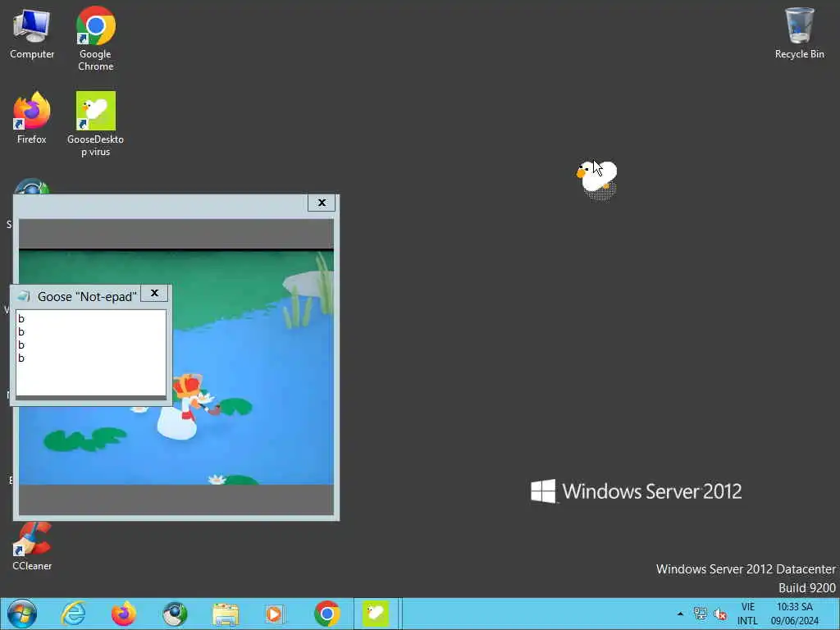Click the goose pond image in window
Viewport: 840px width, 630px height.
click(x=176, y=367)
